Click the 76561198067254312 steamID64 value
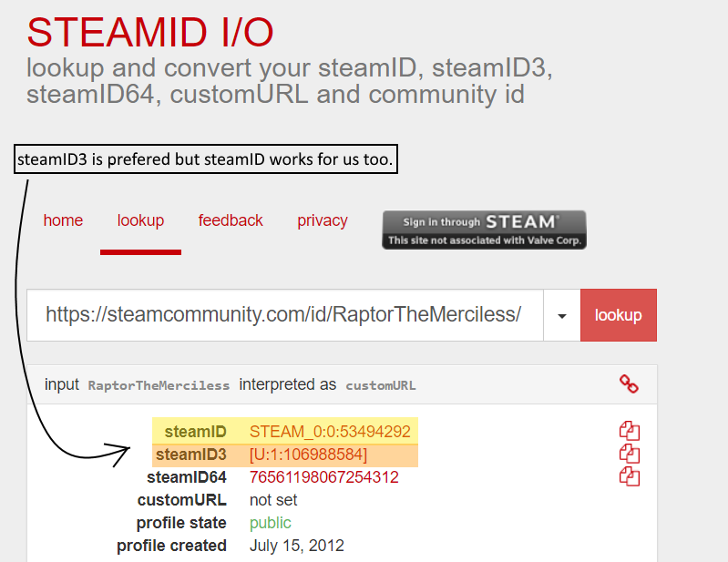The width and height of the screenshot is (728, 562). point(324,477)
